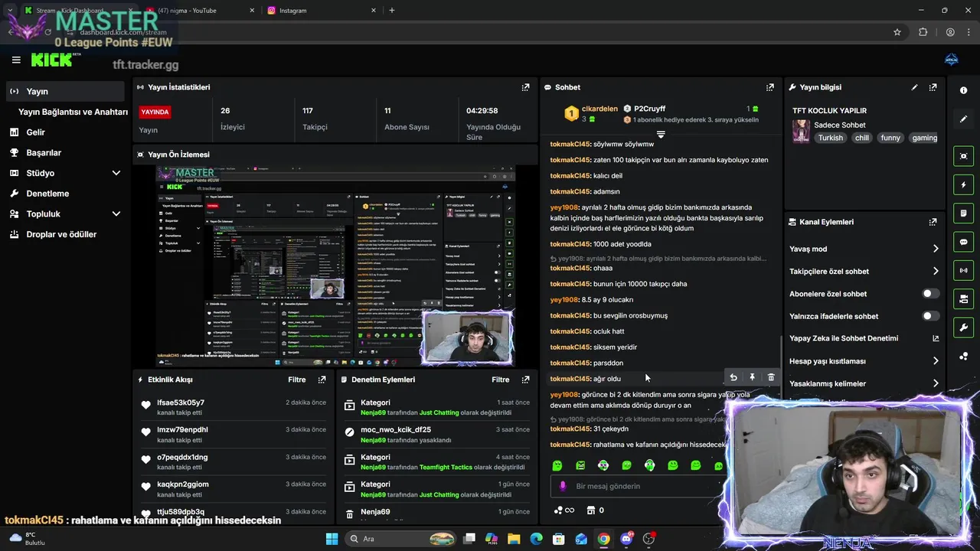
Task: Toggle the note document widget icon in right sidebar
Action: pos(963,213)
